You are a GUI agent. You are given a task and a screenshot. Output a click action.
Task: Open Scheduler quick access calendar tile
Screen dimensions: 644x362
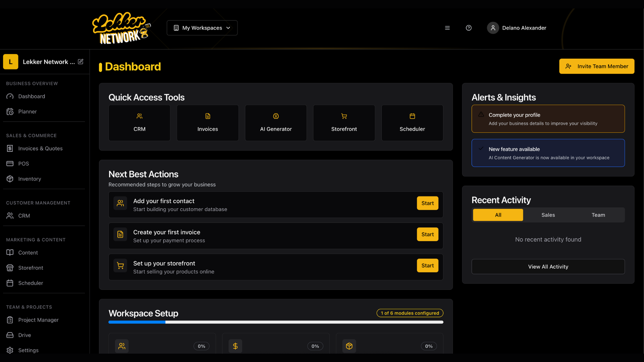point(412,123)
